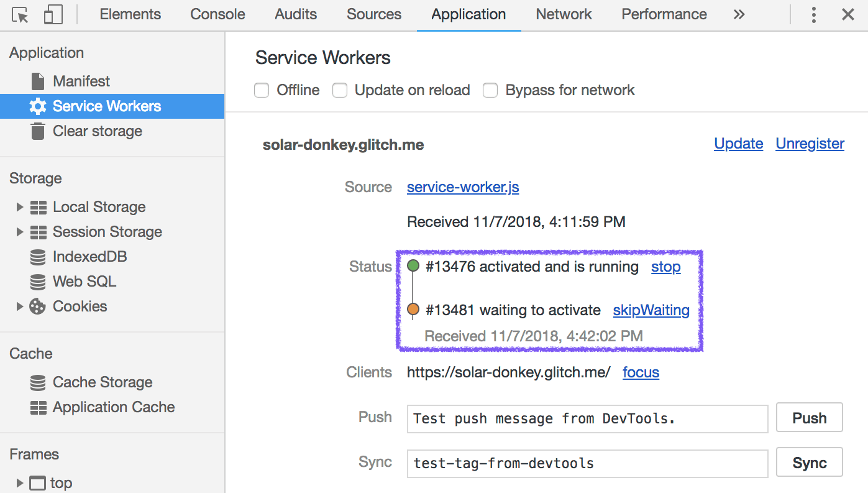This screenshot has height=493, width=868.
Task: Open the Console tab
Action: point(217,14)
